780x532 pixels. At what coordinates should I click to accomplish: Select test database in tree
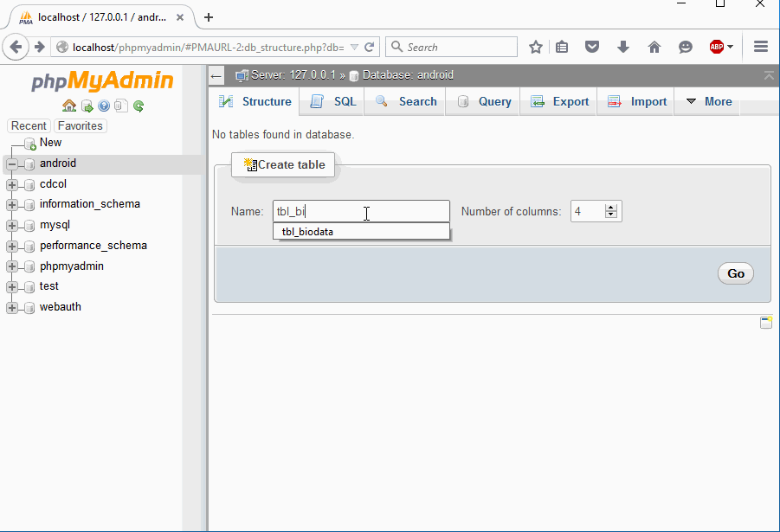coord(48,286)
